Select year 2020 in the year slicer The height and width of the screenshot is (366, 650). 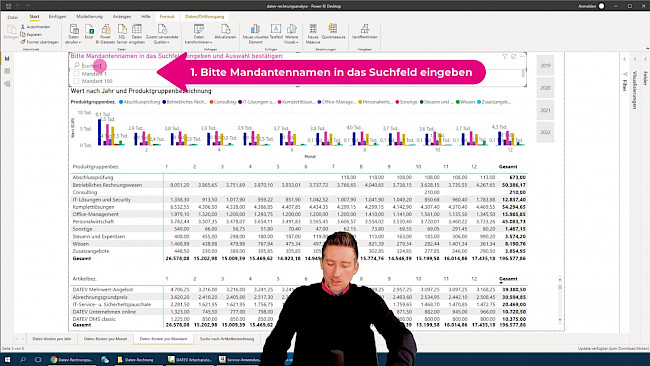(545, 88)
